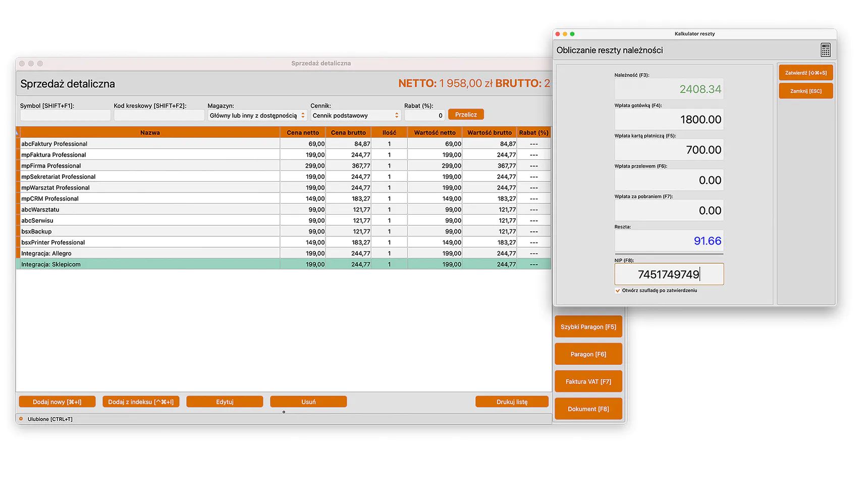Click the calculator icon in Kalkulator reszty
Viewport: 868px width, 489px height.
825,50
